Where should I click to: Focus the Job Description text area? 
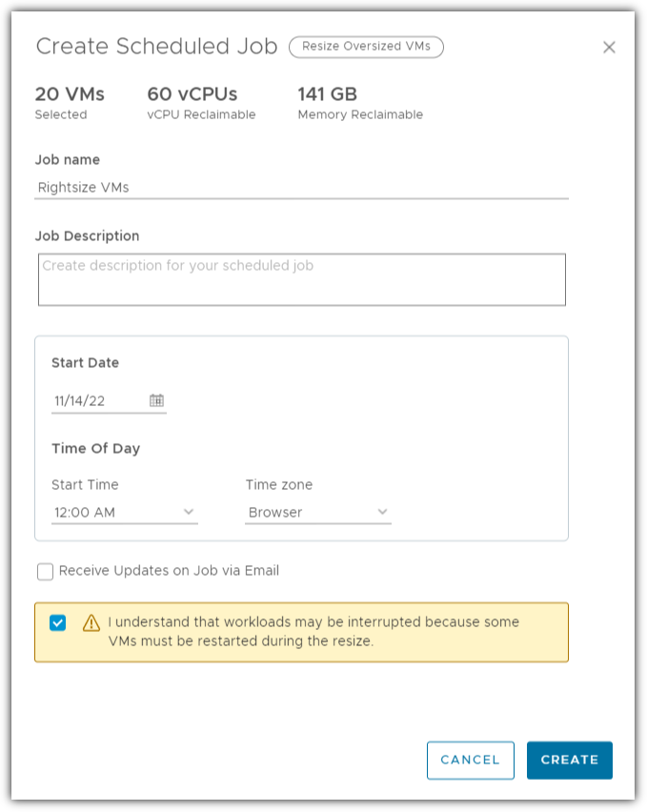301,279
